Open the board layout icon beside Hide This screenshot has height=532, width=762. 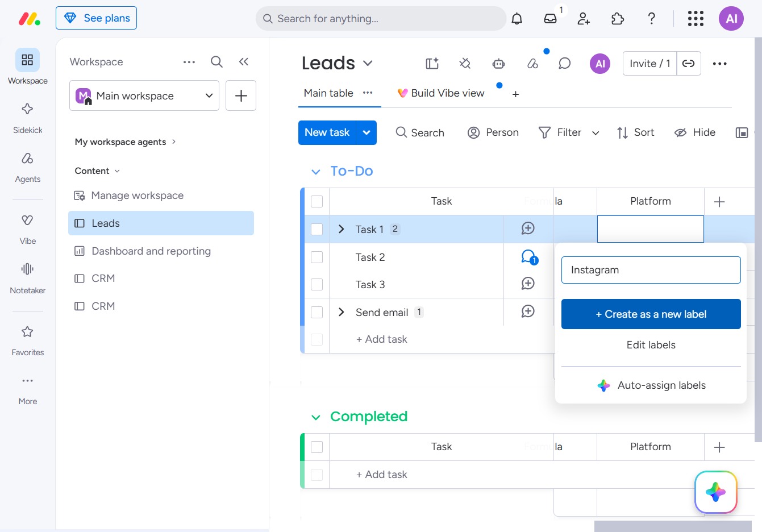coord(742,132)
